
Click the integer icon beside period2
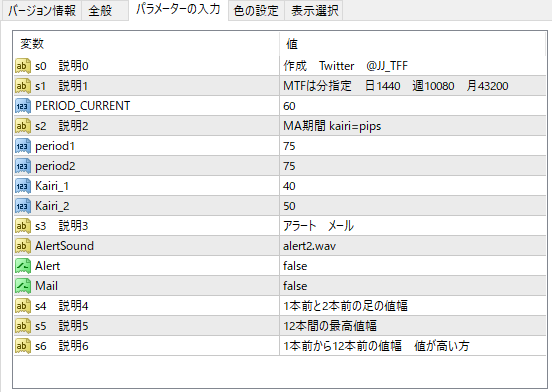coord(23,166)
